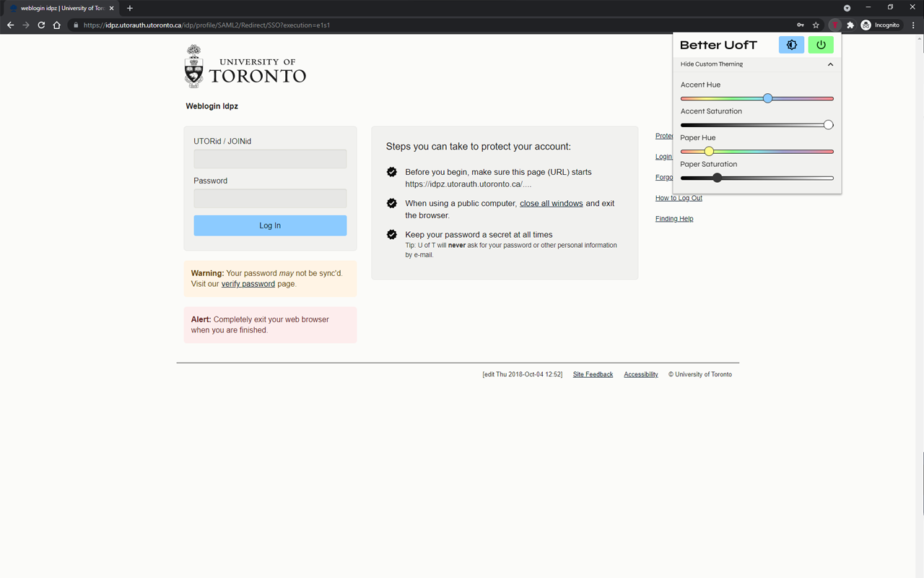Collapse the Hide Custom Theming section

(x=757, y=64)
